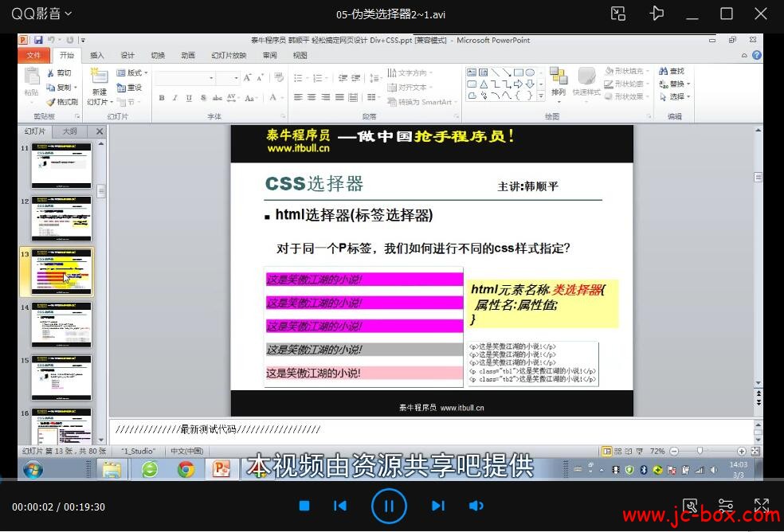The width and height of the screenshot is (784, 532).
Task: Switch to the 插入 ribbon tab
Action: pos(97,55)
